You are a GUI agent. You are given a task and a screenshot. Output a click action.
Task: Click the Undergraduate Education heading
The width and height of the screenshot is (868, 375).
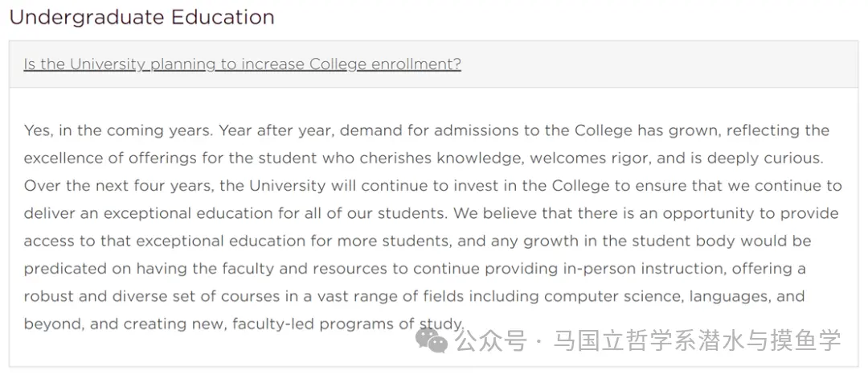(141, 17)
